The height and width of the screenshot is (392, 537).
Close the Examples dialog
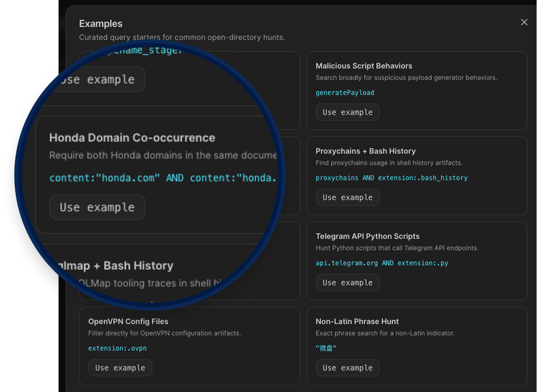[x=524, y=22]
